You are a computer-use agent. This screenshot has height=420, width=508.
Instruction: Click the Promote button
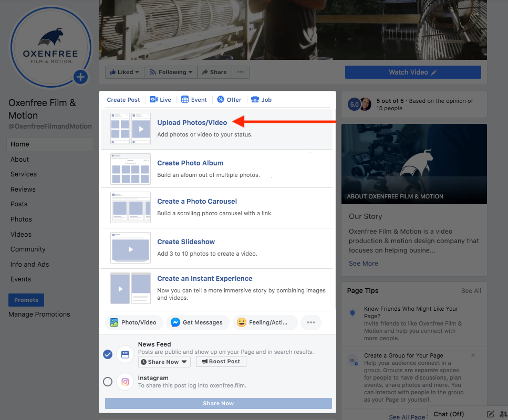click(26, 300)
